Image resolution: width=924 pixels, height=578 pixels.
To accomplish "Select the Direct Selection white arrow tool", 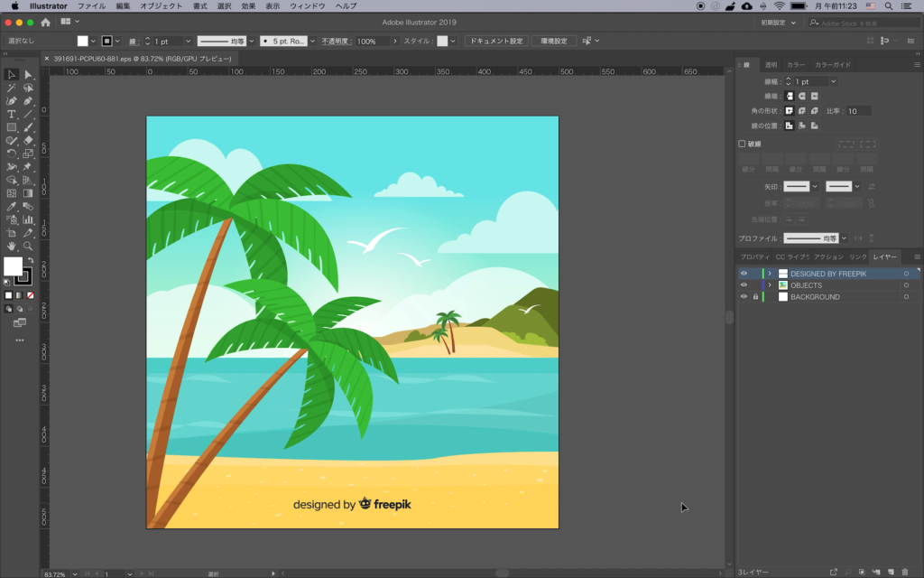I will click(x=29, y=75).
